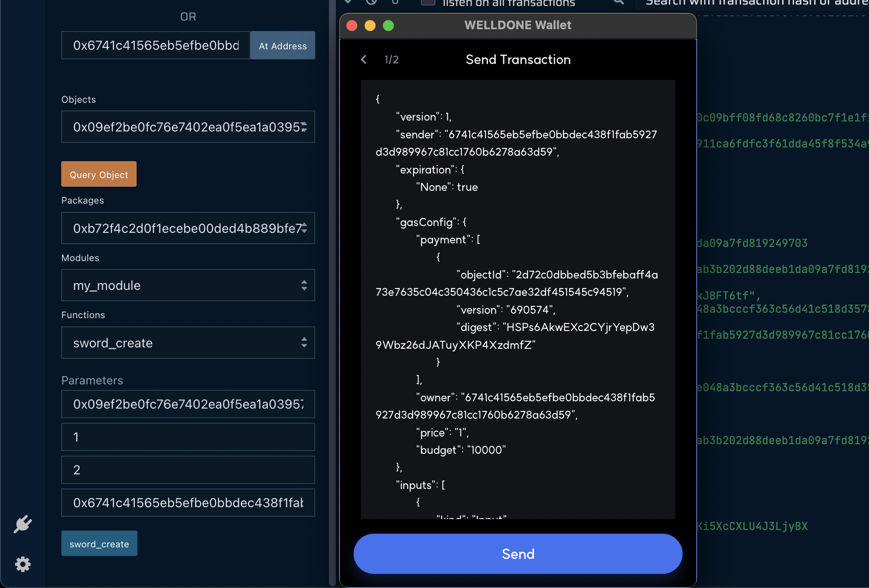Click the address field beside At Address
This screenshot has height=588, width=869.
156,45
